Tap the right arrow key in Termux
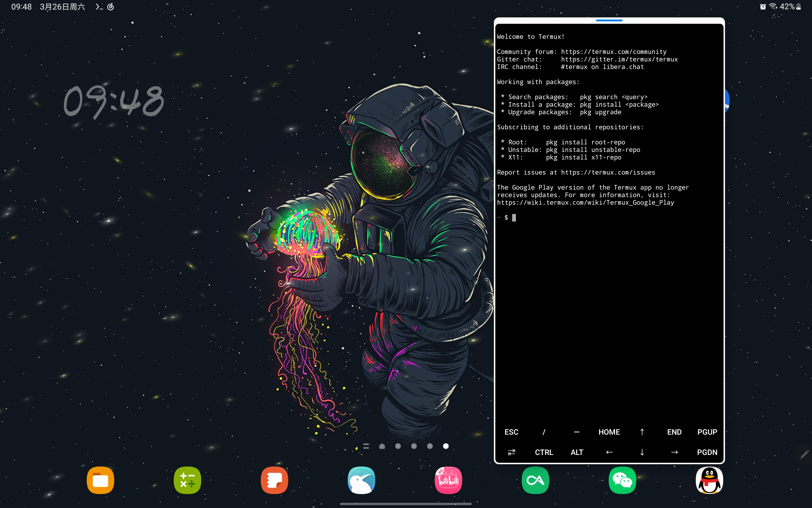The height and width of the screenshot is (508, 812). pyautogui.click(x=674, y=452)
